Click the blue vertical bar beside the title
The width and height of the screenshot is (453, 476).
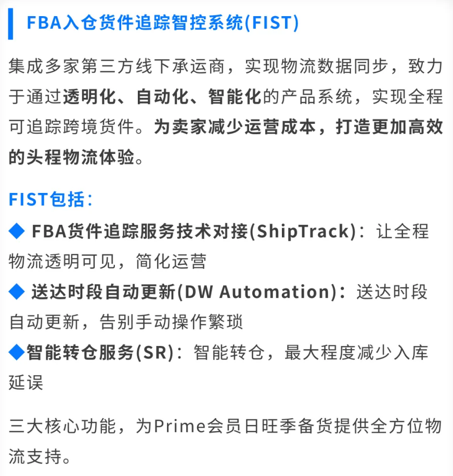10,23
